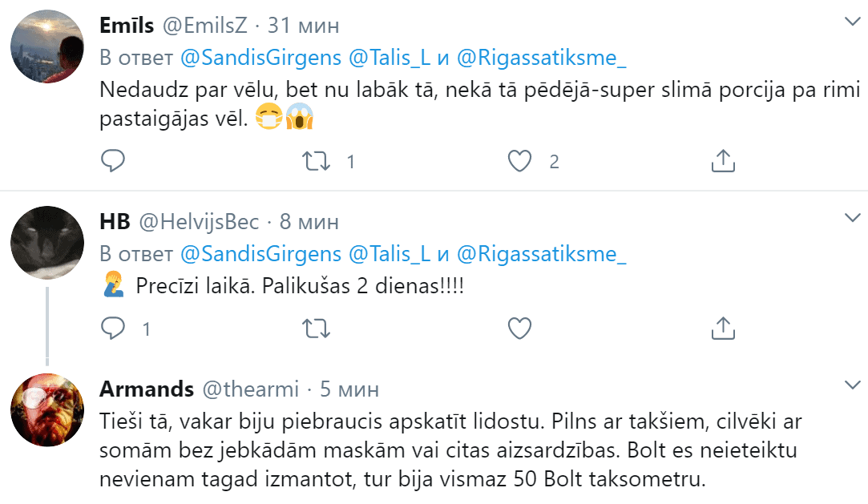This screenshot has height=504, width=868.
Task: Open dropdown arrow on Armands's tweet
Action: coord(850,385)
